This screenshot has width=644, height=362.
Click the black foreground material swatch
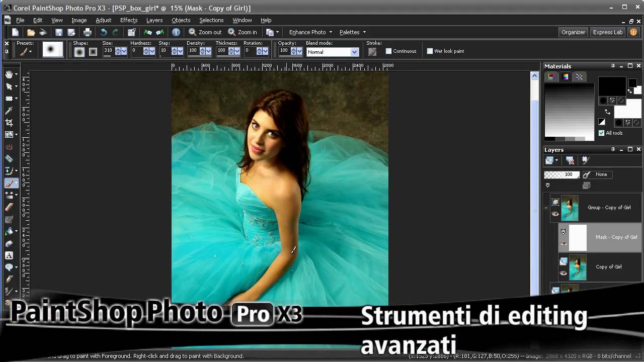pos(611,85)
